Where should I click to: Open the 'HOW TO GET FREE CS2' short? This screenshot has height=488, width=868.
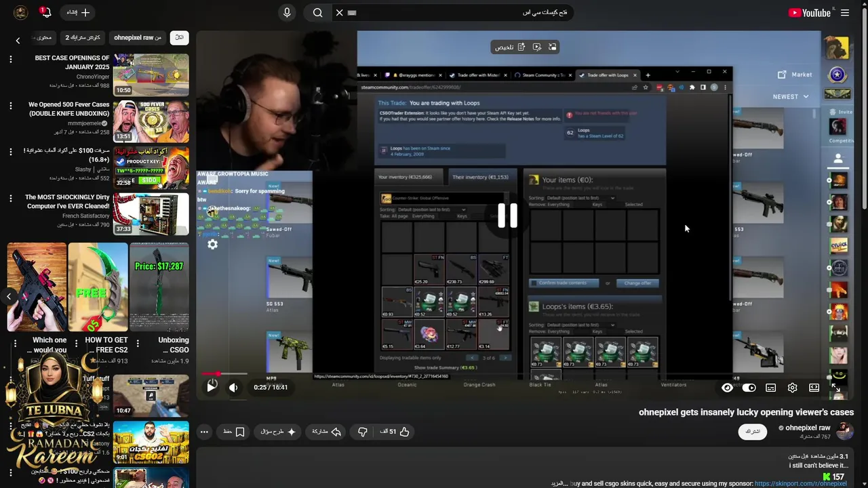[98, 287]
